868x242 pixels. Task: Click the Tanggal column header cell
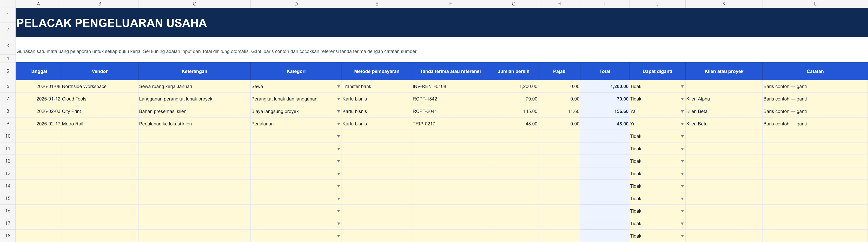point(38,71)
